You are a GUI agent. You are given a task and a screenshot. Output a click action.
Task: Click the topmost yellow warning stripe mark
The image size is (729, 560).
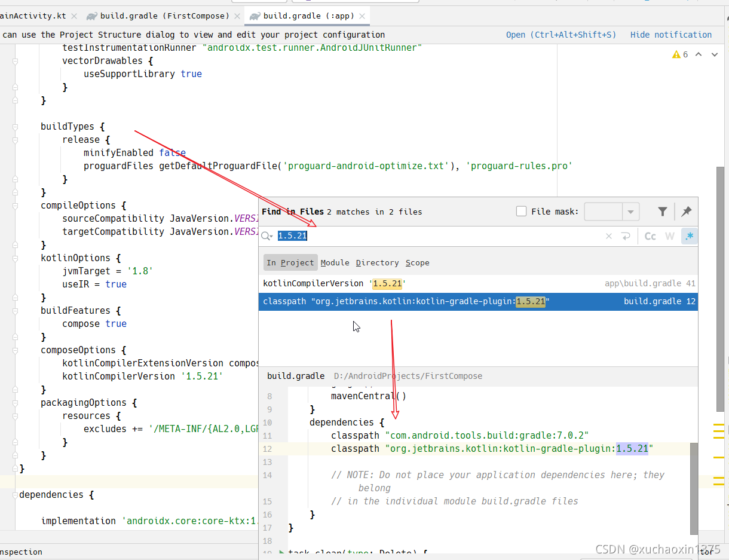719,424
